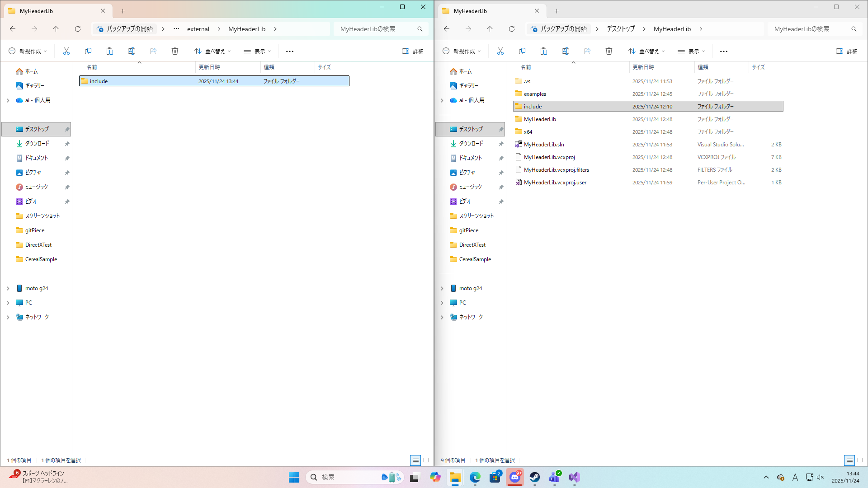This screenshot has width=868, height=488.
Task: Click 新規作成 button in left window
Action: [28, 51]
